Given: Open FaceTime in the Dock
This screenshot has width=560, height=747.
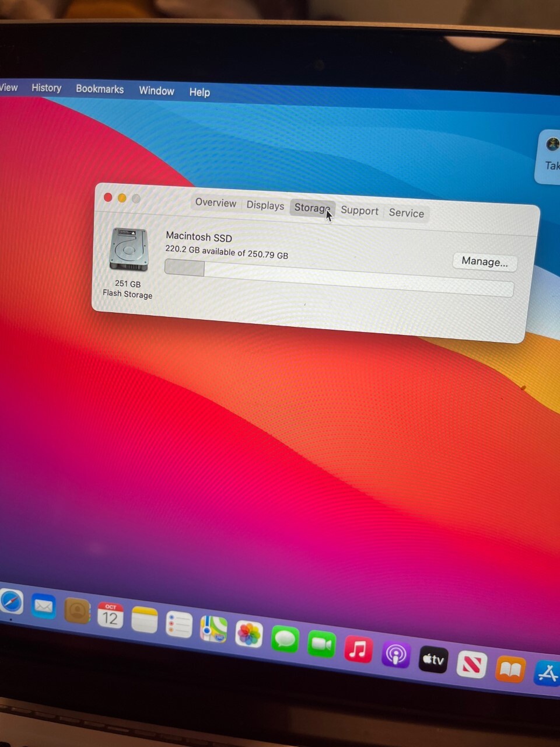Looking at the screenshot, I should click(x=321, y=644).
